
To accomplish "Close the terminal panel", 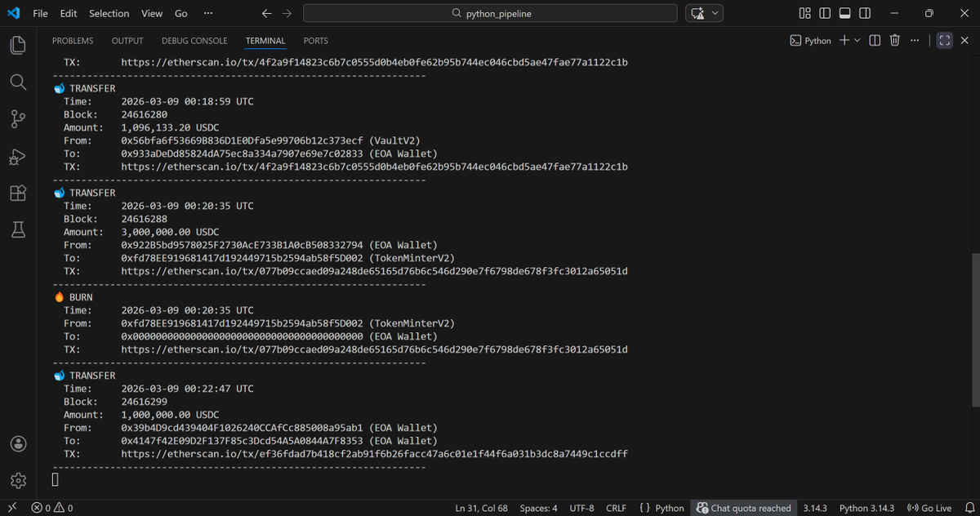I will (964, 40).
